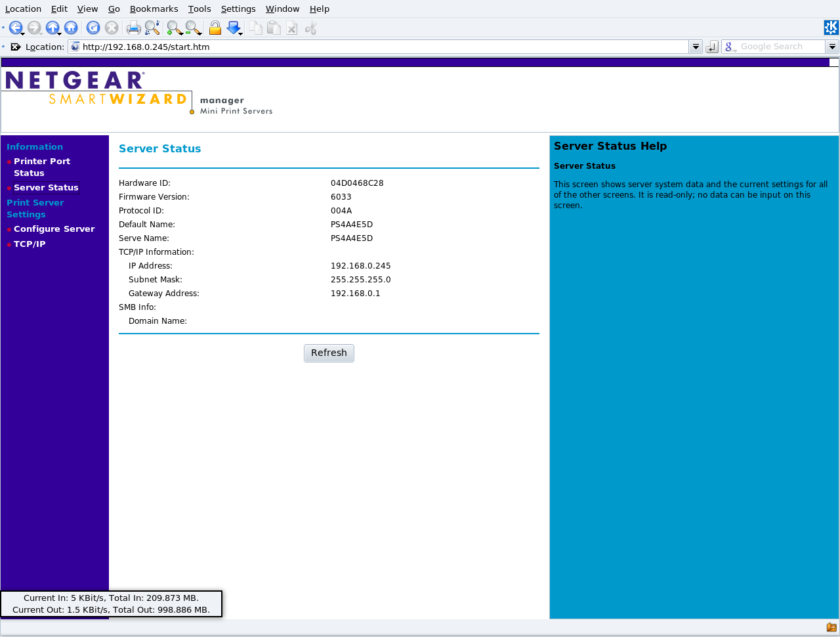840x637 pixels.
Task: Click the Protocol ID value 004A
Action: tap(341, 211)
